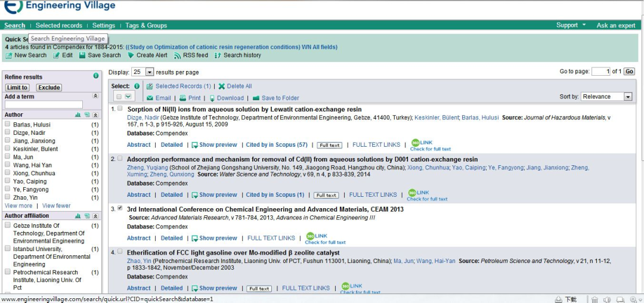Open the Selected records tab
Viewport: 644px width, 303px height.
coord(58,26)
